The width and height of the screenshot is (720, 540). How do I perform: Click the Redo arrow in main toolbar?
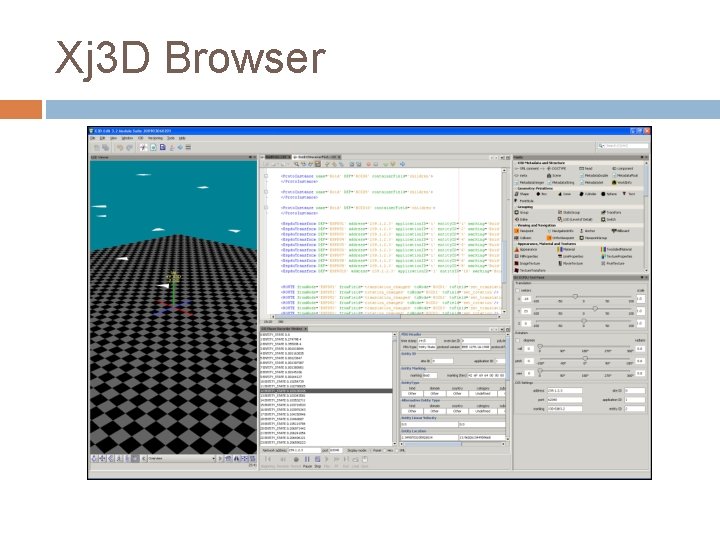coord(129,147)
